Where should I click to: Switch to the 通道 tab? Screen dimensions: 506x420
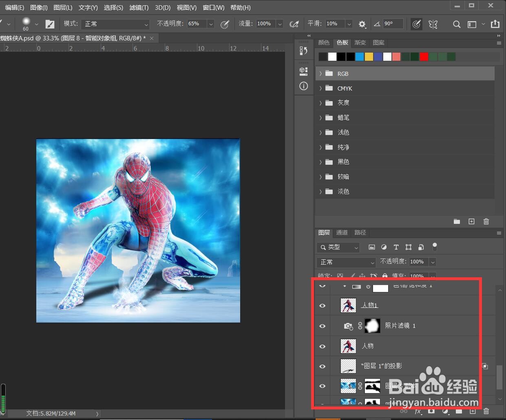342,232
